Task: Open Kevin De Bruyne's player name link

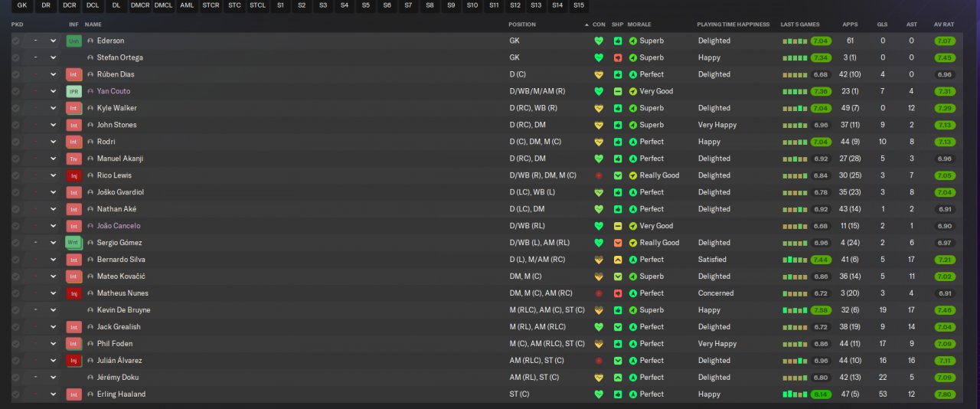Action: pyautogui.click(x=123, y=310)
